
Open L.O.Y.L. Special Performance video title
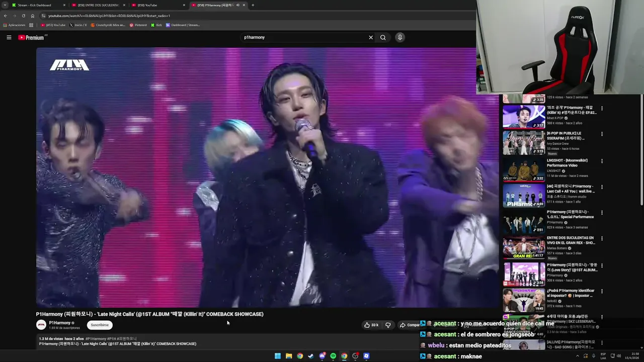tap(570, 214)
